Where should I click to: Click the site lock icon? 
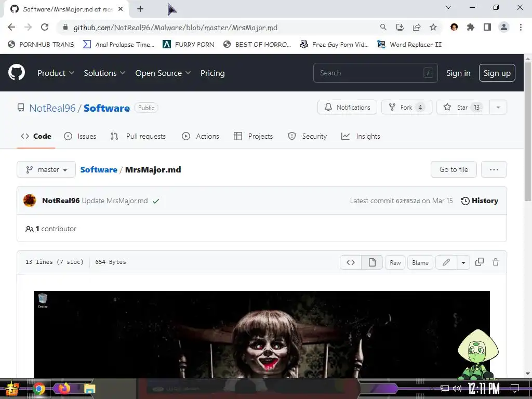pos(65,27)
